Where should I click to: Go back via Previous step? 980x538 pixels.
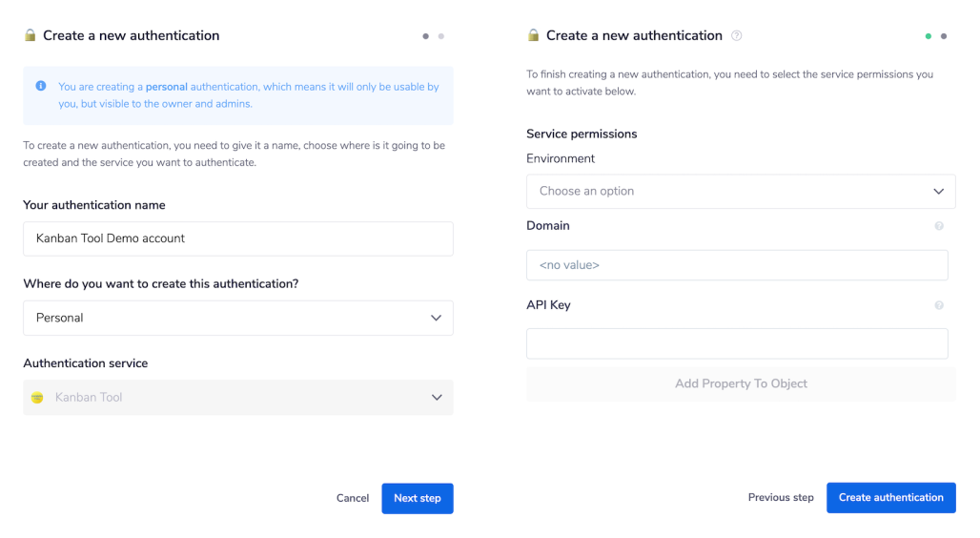[x=781, y=497]
